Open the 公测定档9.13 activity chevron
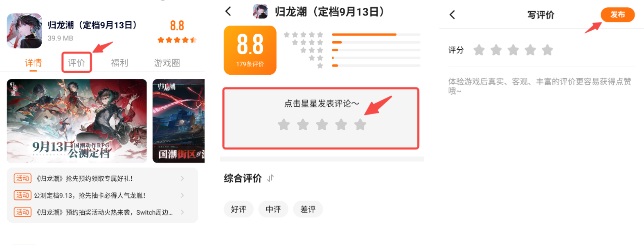Screen dimensions: 644x245 tap(182, 195)
